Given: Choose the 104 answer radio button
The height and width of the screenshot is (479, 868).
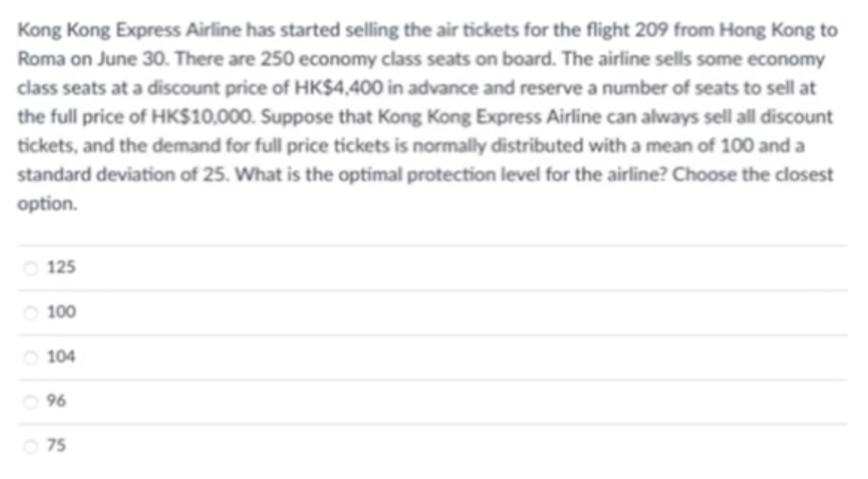Looking at the screenshot, I should coord(30,357).
